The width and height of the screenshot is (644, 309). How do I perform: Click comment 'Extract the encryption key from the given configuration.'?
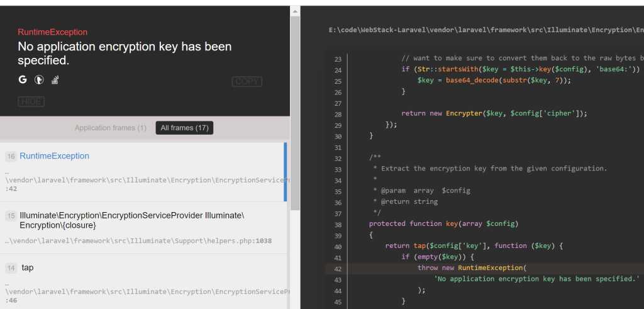tap(490, 169)
